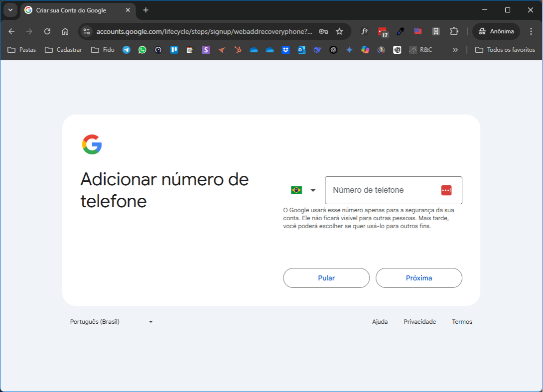543x392 pixels.
Task: Click the Telegram bookmark icon
Action: tap(127, 50)
